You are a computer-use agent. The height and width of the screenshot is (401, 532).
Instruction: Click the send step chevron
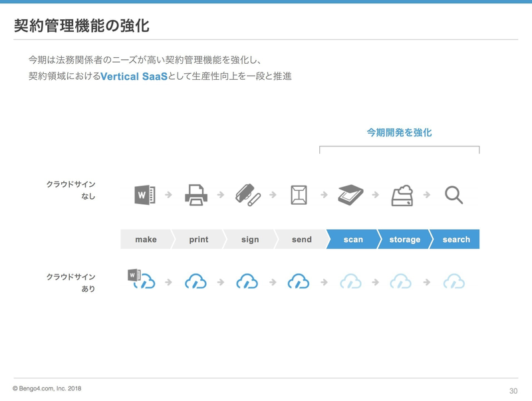(x=301, y=239)
